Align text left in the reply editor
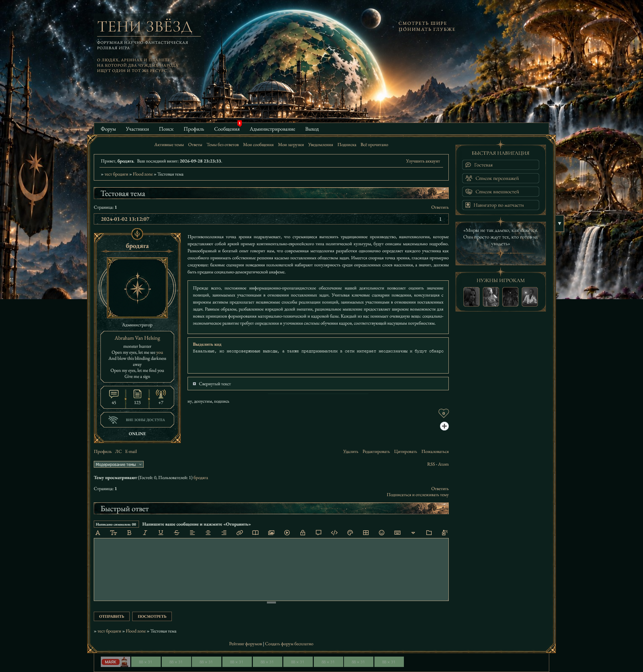Viewport: 643px width, 672px height. tap(192, 532)
